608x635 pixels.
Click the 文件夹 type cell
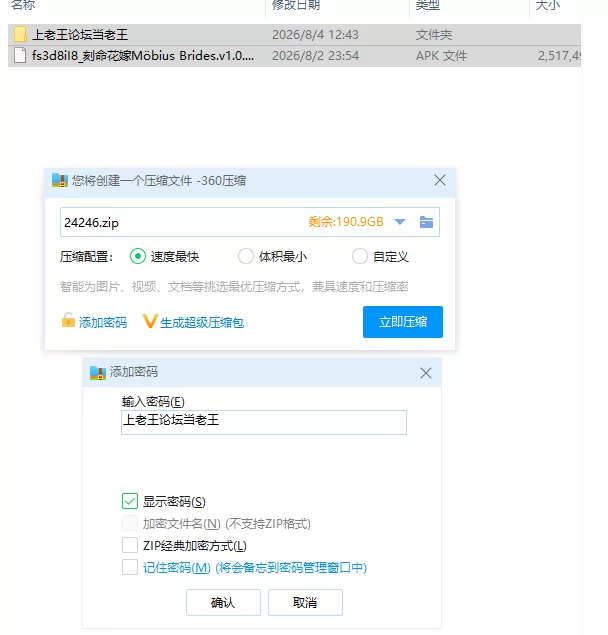tap(433, 35)
